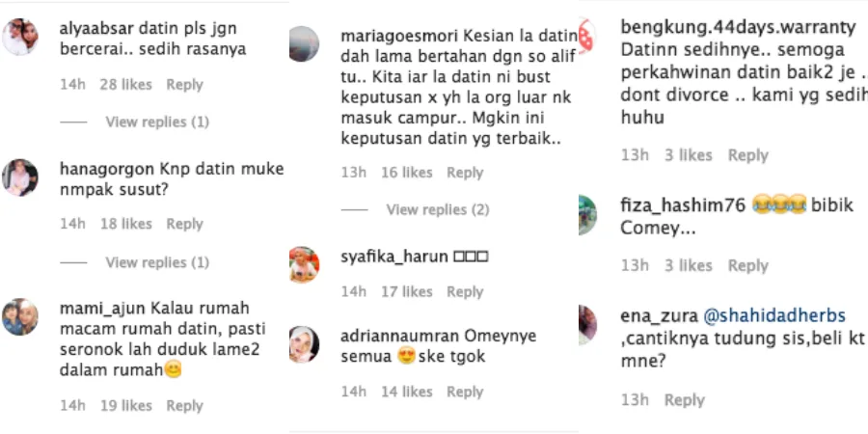
Task: Expand View replies (2) under mariagoesmori comment
Action: point(438,210)
